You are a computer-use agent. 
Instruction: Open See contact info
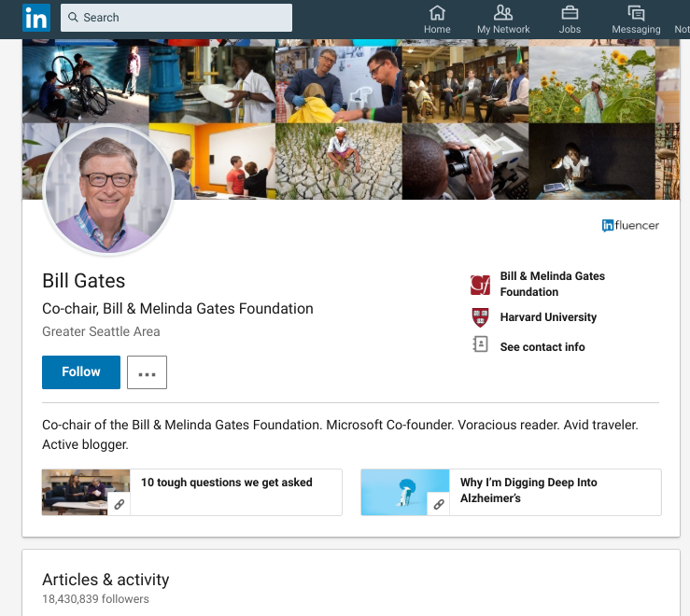(542, 347)
